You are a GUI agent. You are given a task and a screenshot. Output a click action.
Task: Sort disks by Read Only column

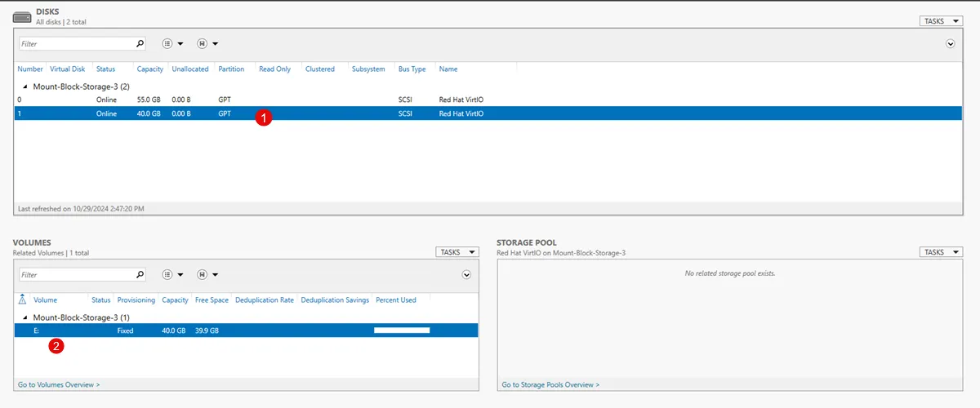click(x=274, y=69)
